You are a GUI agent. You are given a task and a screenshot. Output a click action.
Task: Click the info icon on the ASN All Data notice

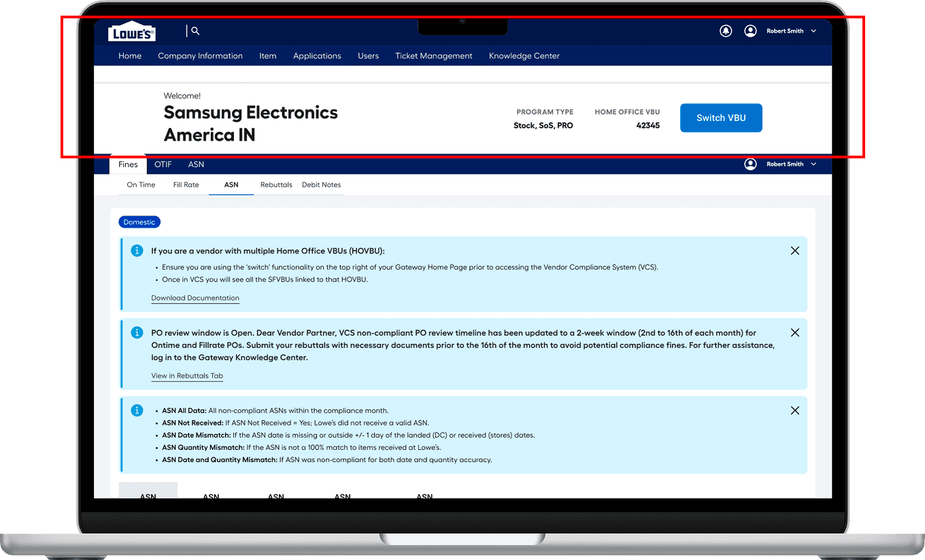coord(137,410)
